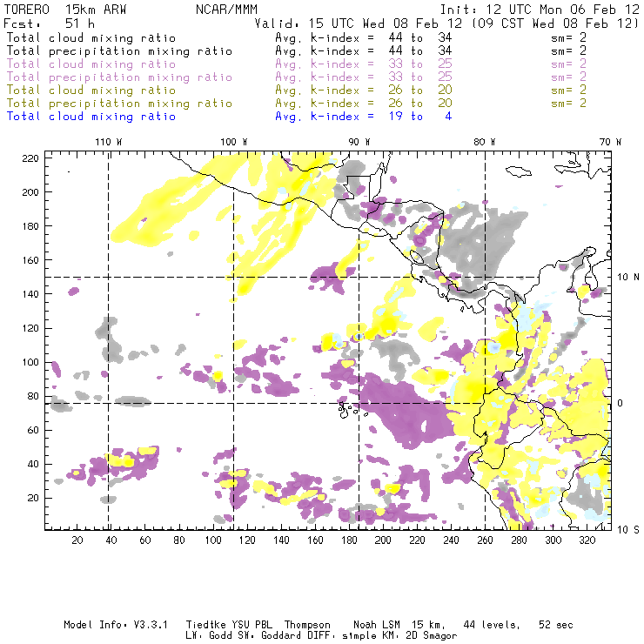Select the "44 levels," footer text
644x644 pixels.
pos(492,625)
